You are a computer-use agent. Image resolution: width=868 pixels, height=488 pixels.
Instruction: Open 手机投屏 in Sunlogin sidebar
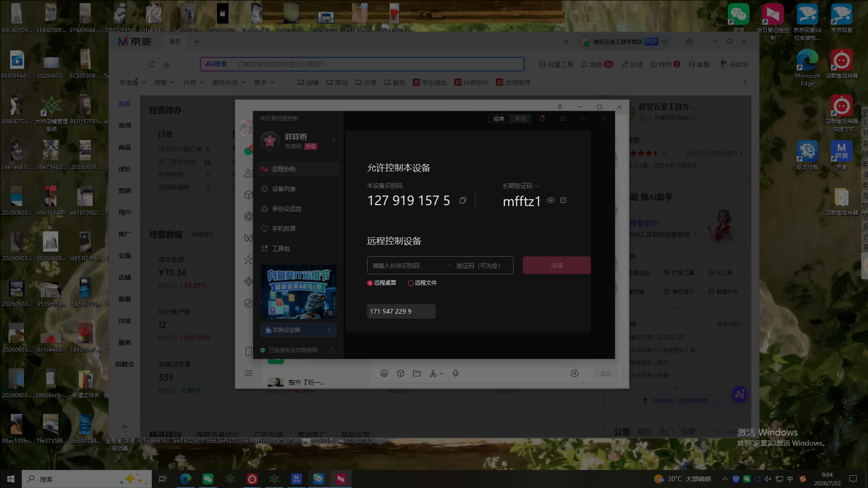coord(298,229)
